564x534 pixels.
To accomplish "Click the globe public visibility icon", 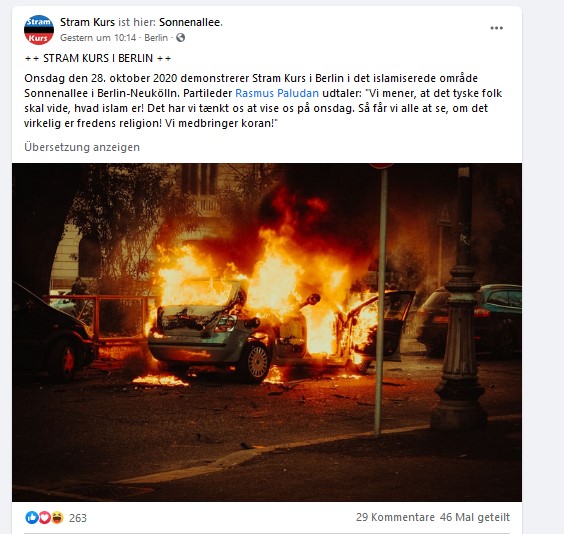I will click(x=181, y=37).
